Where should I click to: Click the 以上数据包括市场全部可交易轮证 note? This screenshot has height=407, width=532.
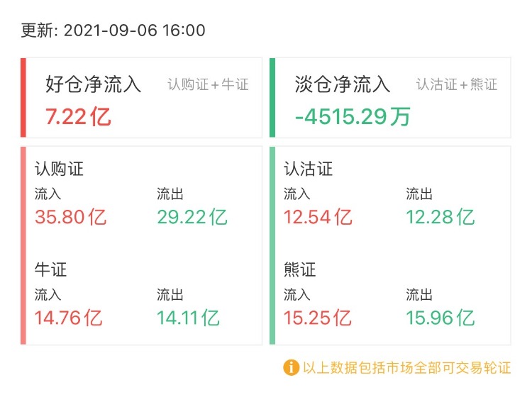(x=406, y=368)
